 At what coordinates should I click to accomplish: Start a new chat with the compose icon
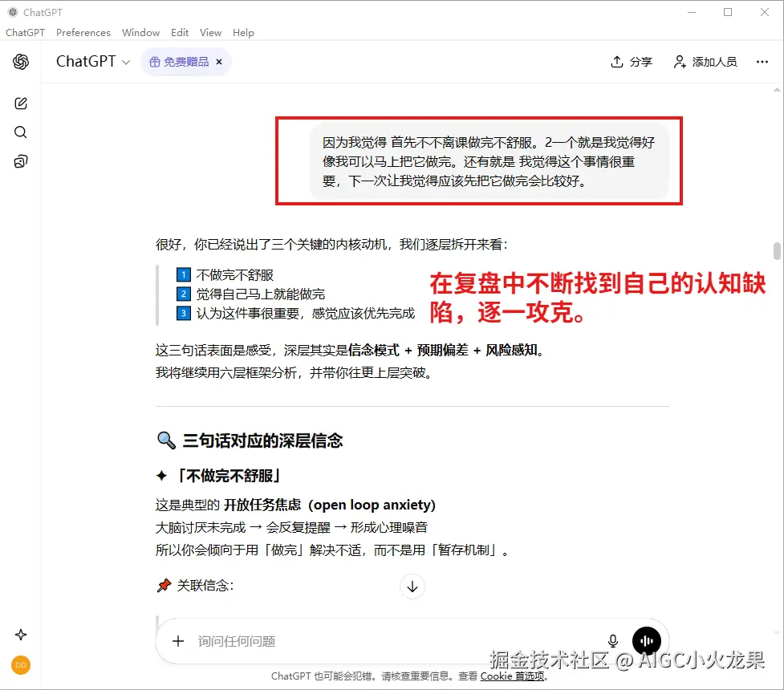coord(20,103)
